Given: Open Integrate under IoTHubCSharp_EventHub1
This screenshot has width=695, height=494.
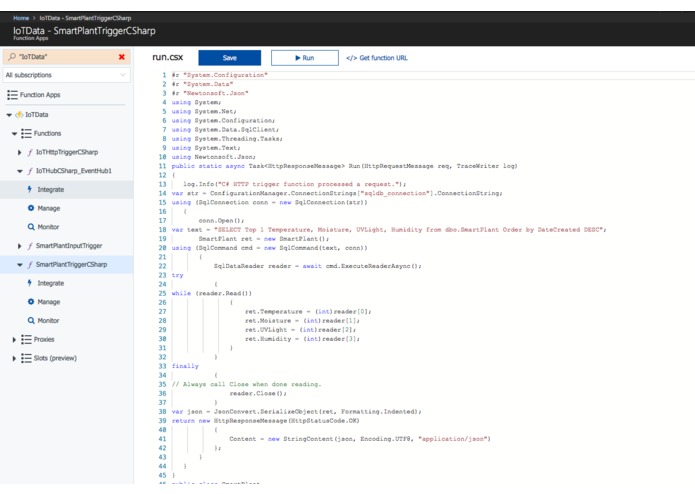Looking at the screenshot, I should click(x=51, y=190).
